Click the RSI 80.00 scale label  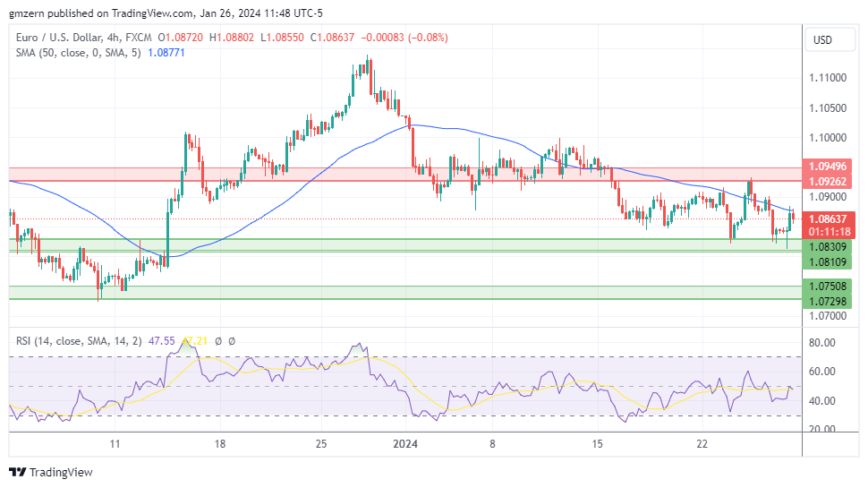[x=821, y=342]
